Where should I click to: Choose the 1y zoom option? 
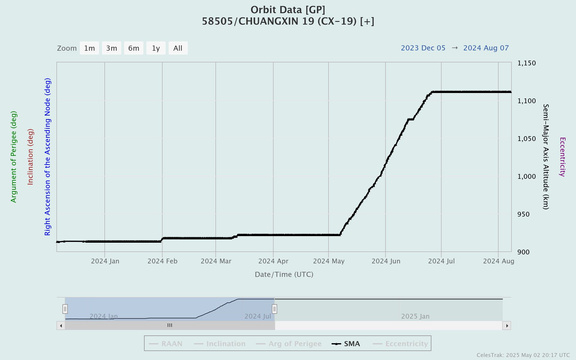click(x=156, y=48)
